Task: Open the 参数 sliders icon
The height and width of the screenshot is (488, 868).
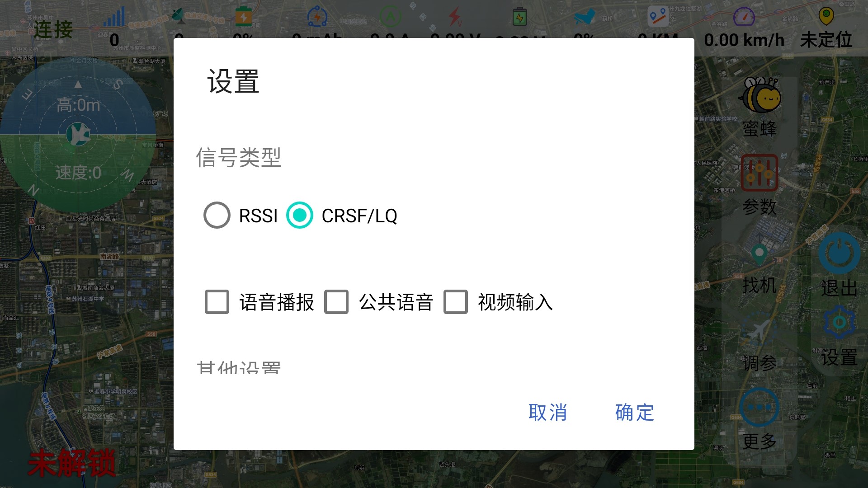Action: (x=759, y=173)
